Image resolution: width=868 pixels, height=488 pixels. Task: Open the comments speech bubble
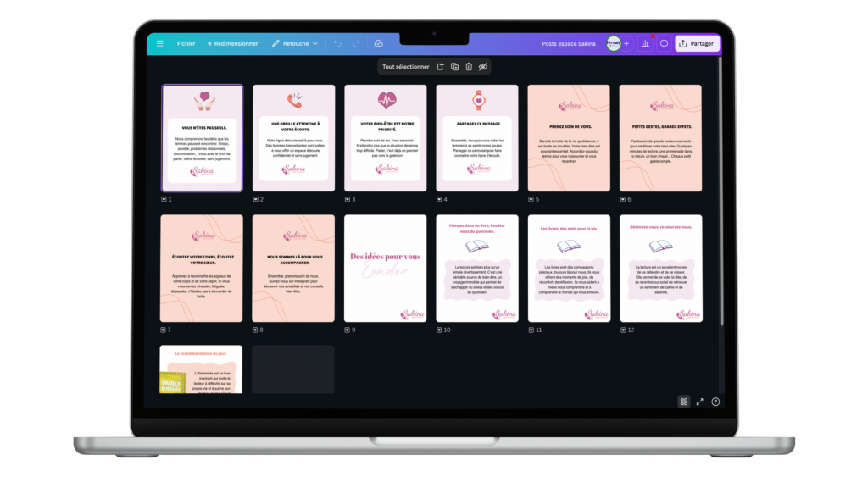pos(664,43)
